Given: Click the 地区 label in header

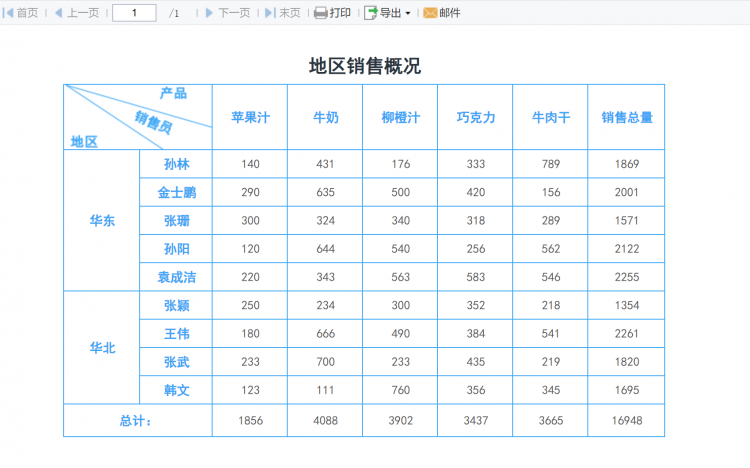Looking at the screenshot, I should tap(84, 142).
